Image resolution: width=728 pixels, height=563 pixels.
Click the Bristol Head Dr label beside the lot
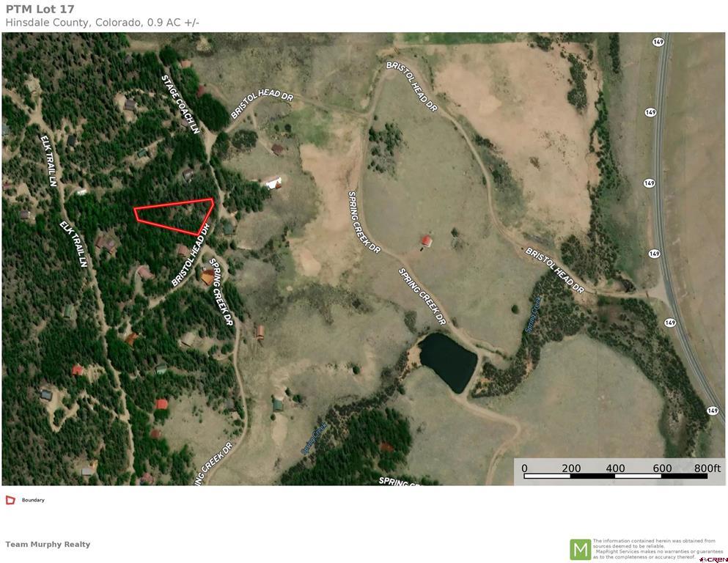[191, 255]
